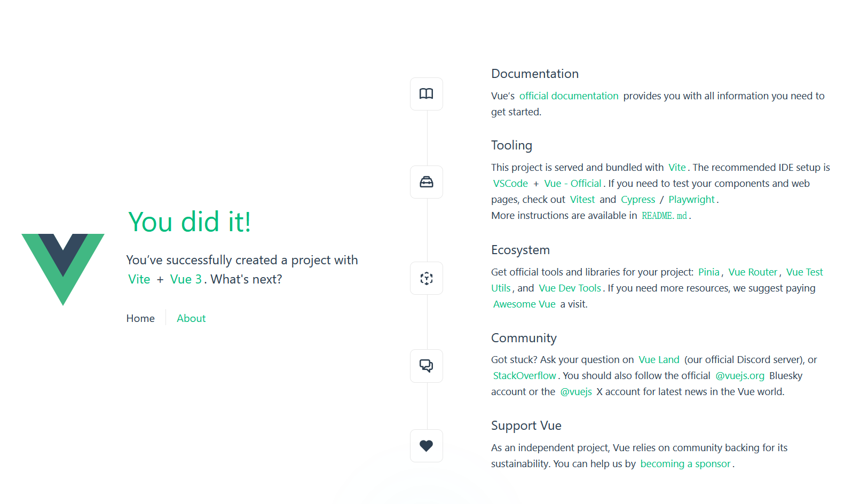Follow the Vite link under Tooling
860x504 pixels.
677,168
